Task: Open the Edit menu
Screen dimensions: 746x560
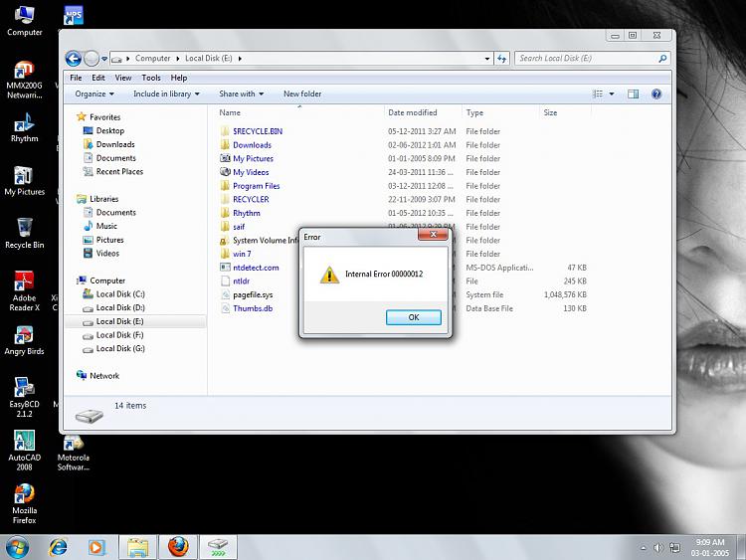Action: pos(98,78)
